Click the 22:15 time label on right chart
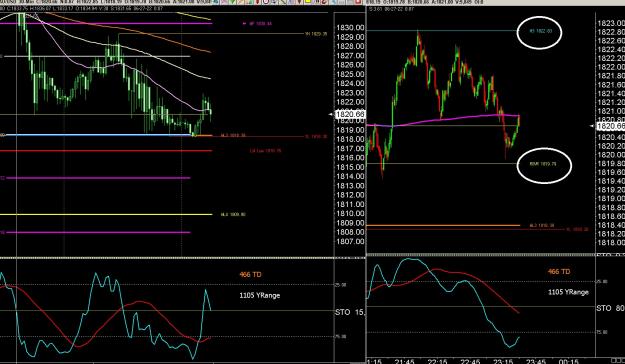The height and width of the screenshot is (364, 625). tap(437, 362)
